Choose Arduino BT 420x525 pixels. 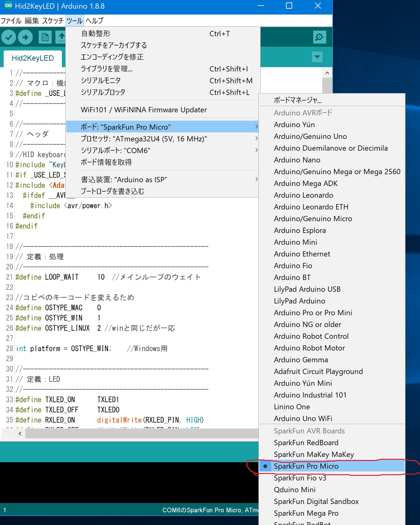tap(332, 278)
